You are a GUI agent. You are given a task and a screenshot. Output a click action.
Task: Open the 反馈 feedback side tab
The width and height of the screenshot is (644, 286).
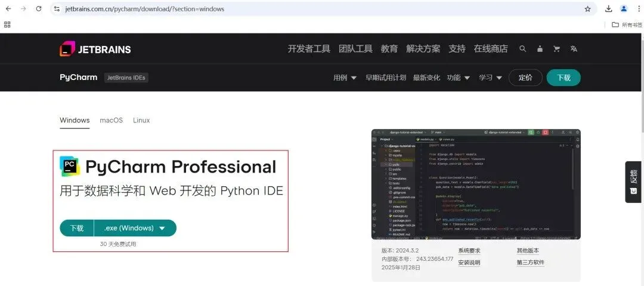(634, 182)
